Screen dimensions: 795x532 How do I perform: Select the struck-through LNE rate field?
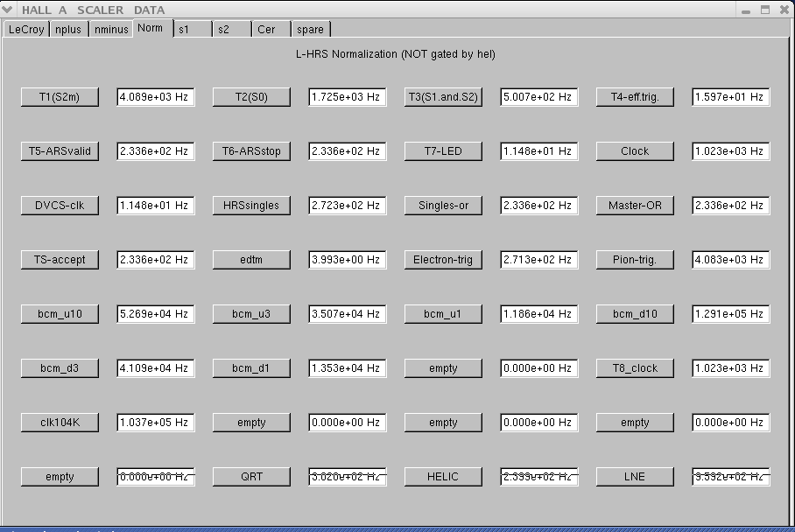(730, 476)
